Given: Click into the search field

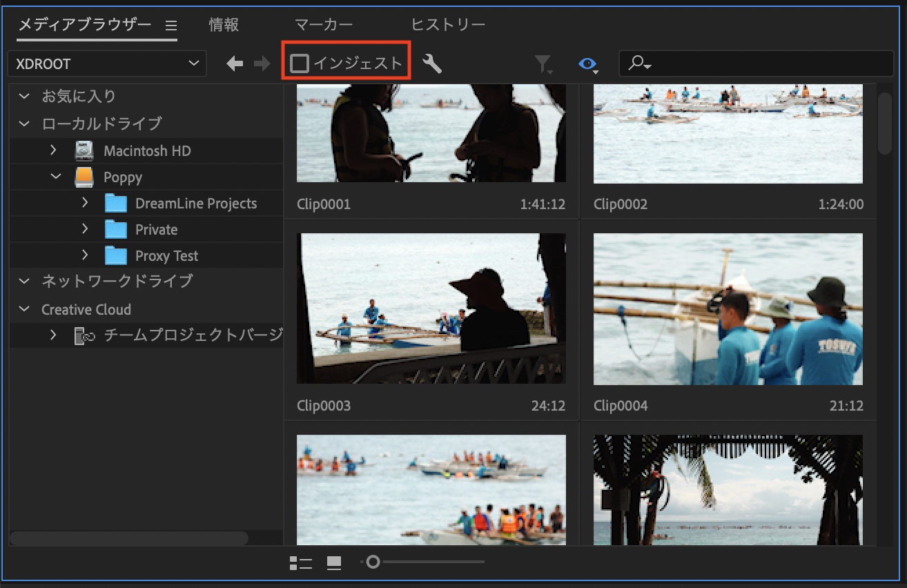Looking at the screenshot, I should pos(757,63).
